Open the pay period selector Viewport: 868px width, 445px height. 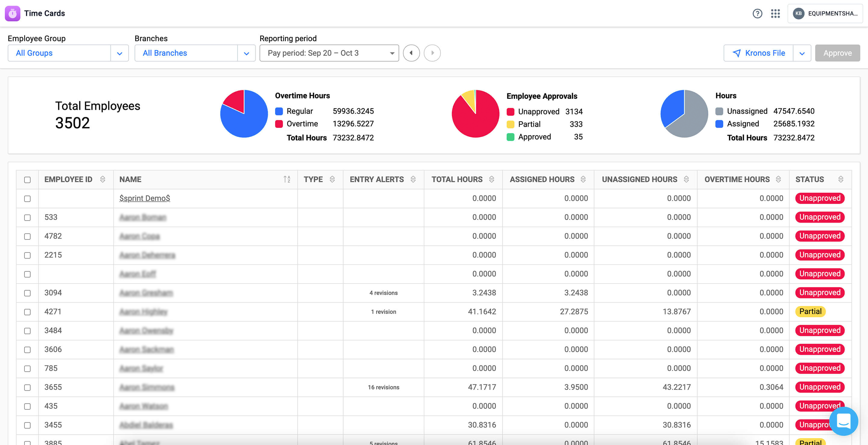click(x=329, y=53)
